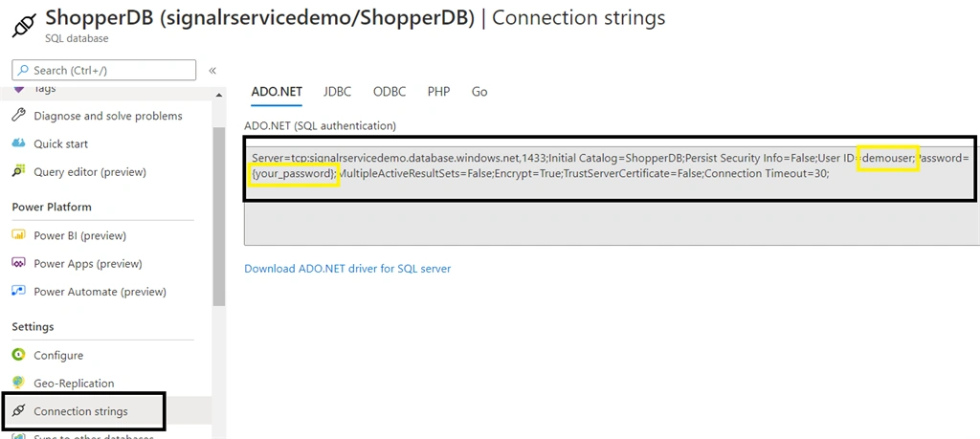Open Power Automate (preview)
The width and height of the screenshot is (980, 439).
tap(100, 292)
